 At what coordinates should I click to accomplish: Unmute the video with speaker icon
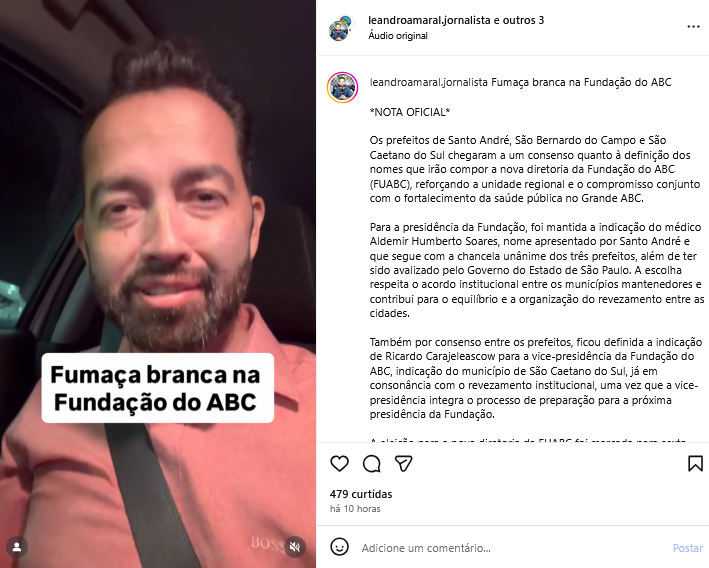pyautogui.click(x=295, y=547)
